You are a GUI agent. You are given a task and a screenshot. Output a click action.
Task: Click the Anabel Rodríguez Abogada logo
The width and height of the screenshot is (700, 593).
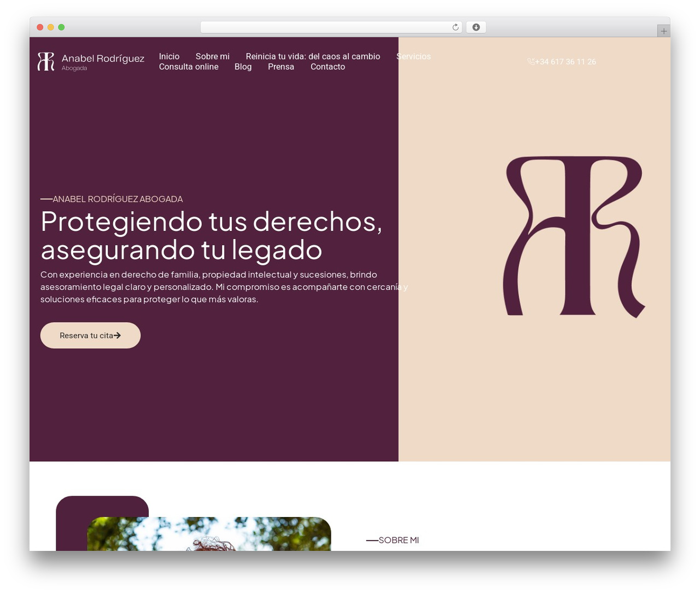coord(91,62)
